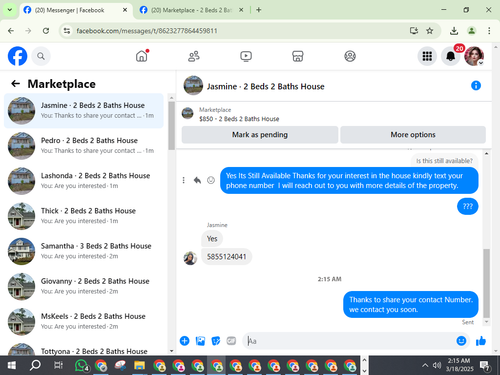This screenshot has height=375, width=500.
Task: Select Lashonda - 2 Beds 2 Baths House chat
Action: pos(84,181)
